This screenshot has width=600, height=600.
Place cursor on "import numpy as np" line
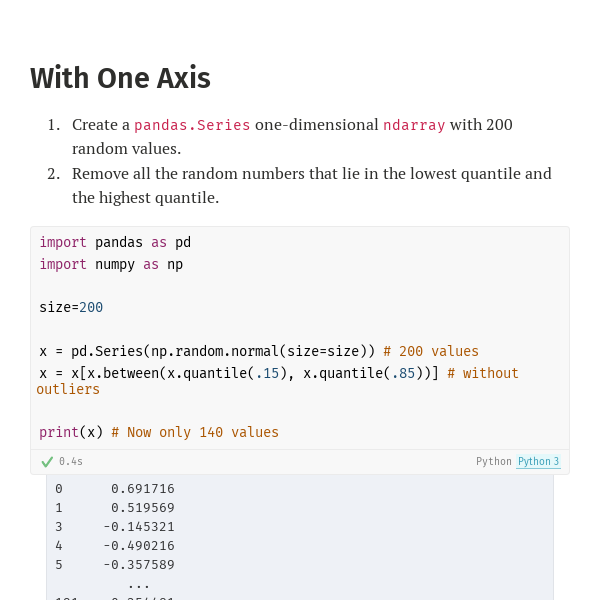[111, 265]
